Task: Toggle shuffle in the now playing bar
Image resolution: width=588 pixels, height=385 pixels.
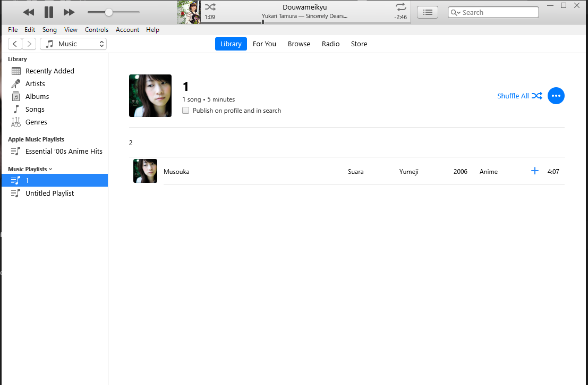Action: [210, 7]
